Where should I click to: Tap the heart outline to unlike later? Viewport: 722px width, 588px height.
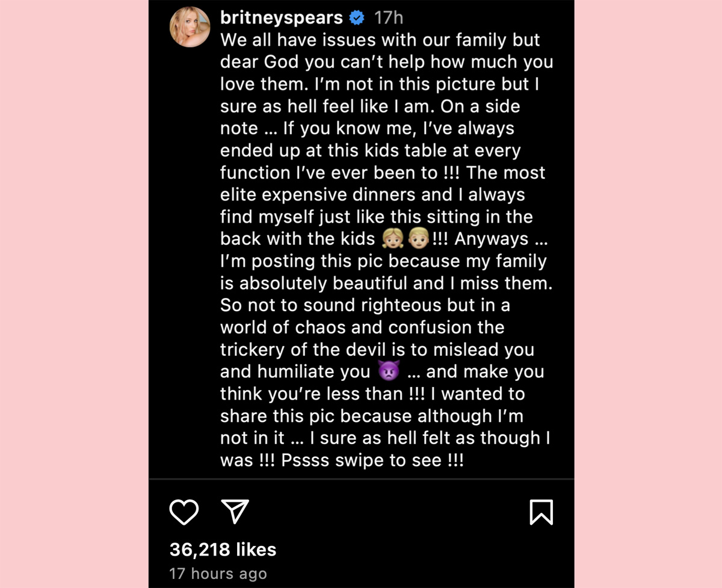pyautogui.click(x=185, y=512)
